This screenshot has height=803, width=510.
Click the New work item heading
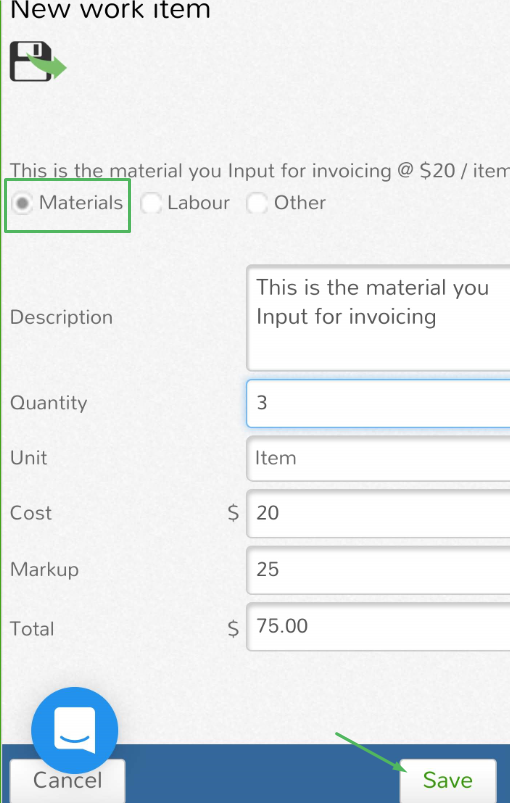(110, 9)
